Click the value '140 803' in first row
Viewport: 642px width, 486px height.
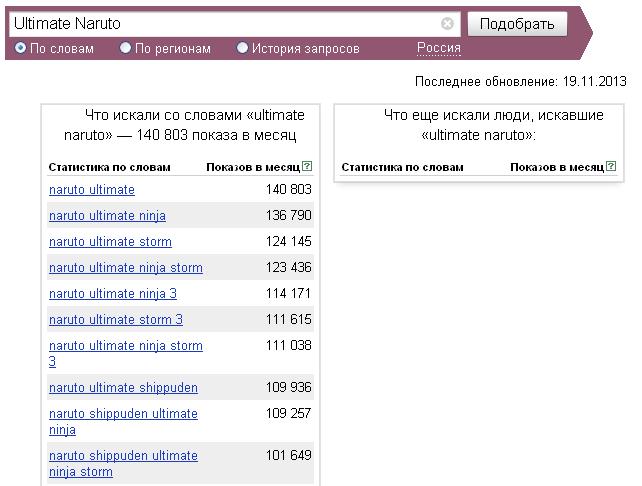(289, 189)
